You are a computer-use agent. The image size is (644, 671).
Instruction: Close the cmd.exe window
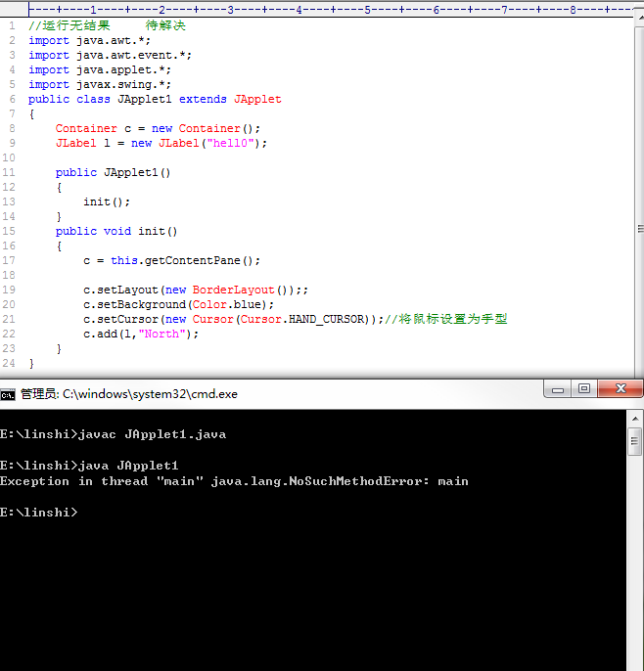click(x=621, y=388)
